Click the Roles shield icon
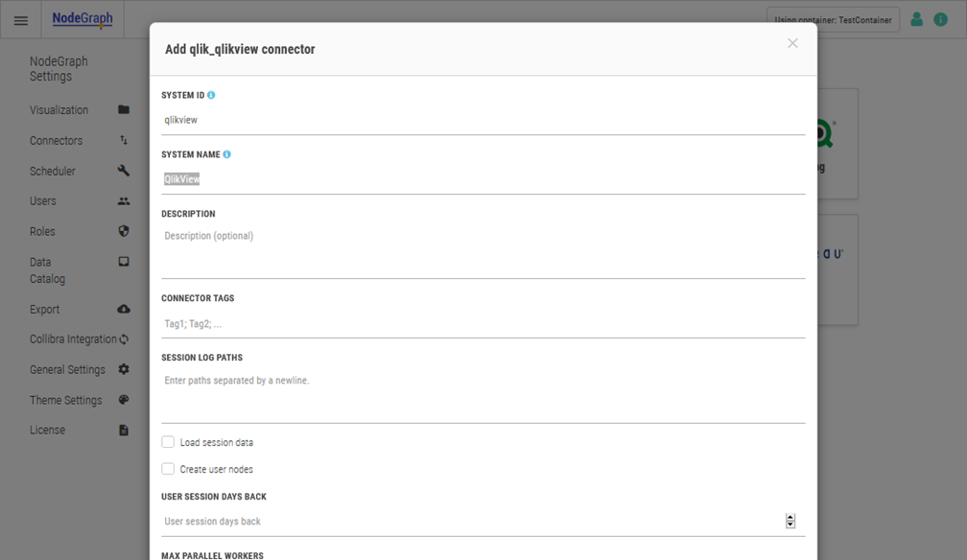The image size is (967, 560). [124, 231]
